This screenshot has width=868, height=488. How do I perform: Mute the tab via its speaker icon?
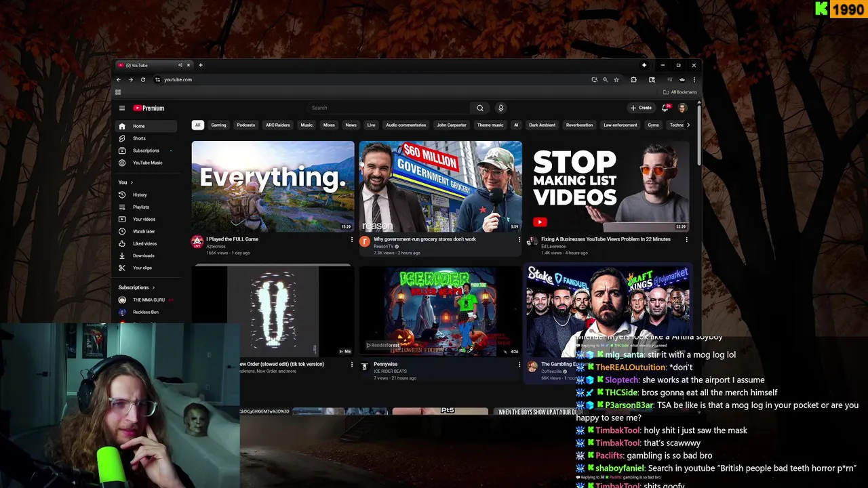click(x=180, y=65)
